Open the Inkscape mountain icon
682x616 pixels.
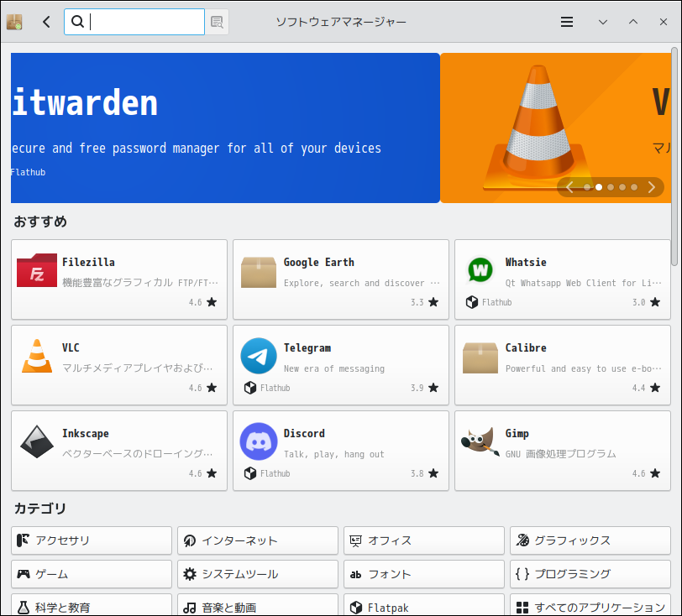click(x=37, y=441)
